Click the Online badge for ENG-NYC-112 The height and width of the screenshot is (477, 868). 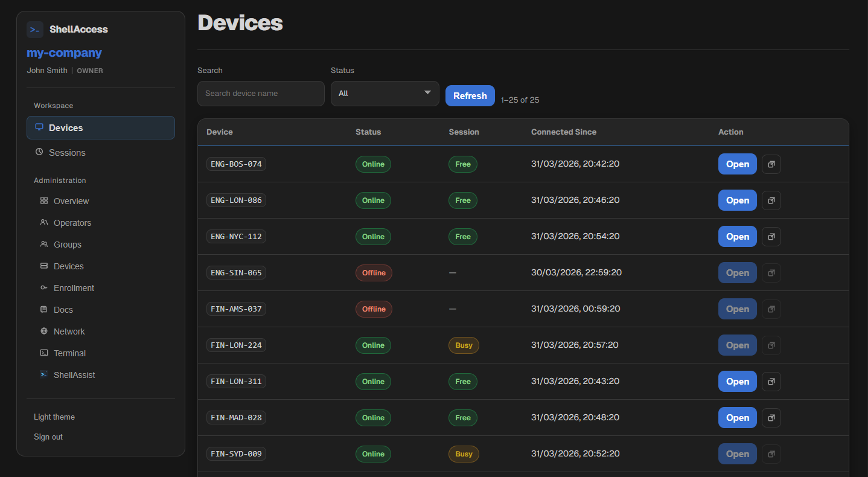point(373,237)
